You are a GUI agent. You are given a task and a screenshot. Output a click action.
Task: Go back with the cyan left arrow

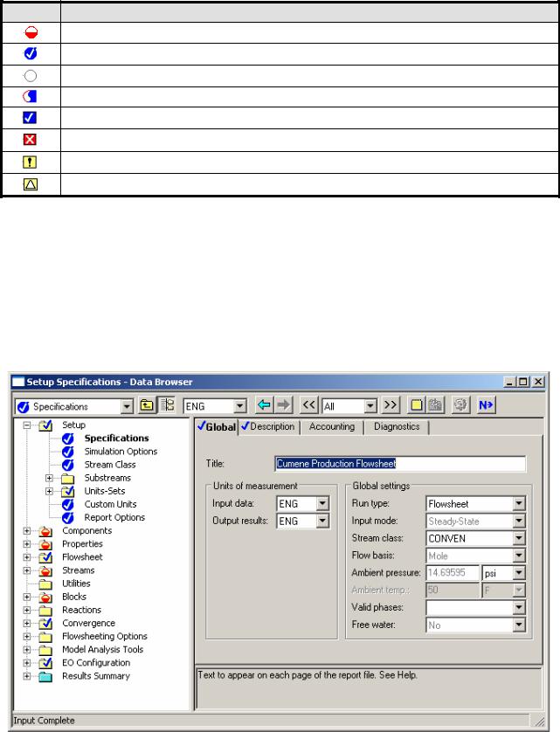click(x=265, y=404)
